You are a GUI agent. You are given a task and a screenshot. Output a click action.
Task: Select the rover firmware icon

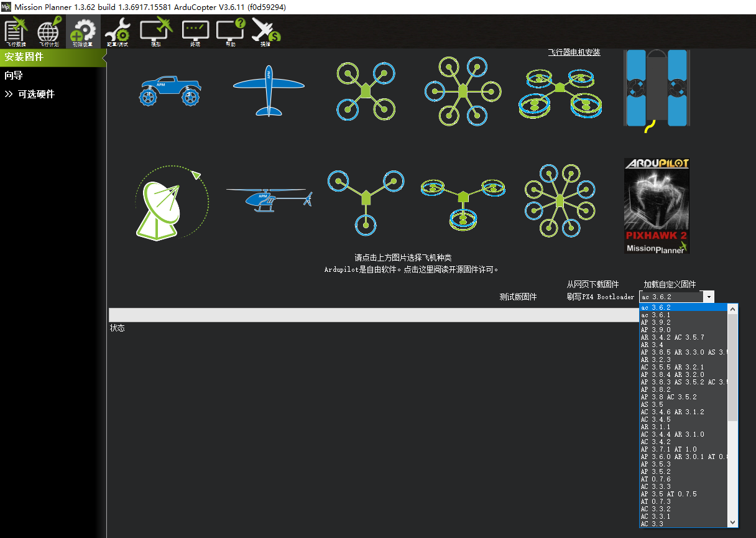pyautogui.click(x=171, y=90)
